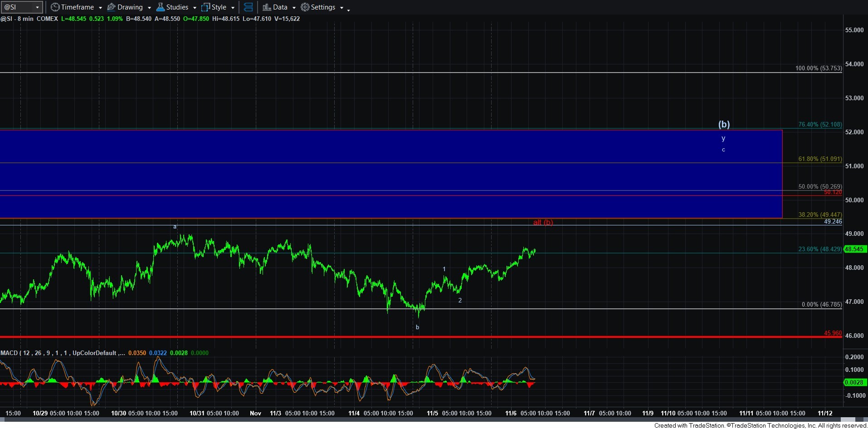The width and height of the screenshot is (868, 429).
Task: Expand the Settings dropdown arrow
Action: [341, 8]
